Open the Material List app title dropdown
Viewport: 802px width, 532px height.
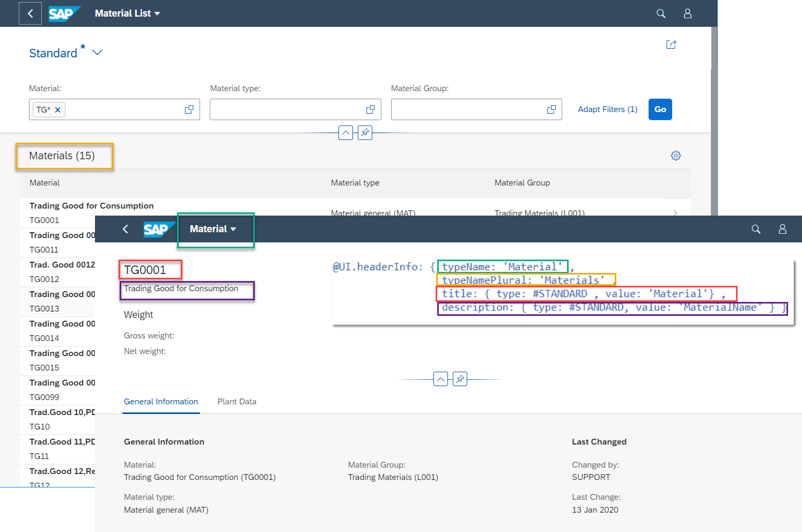[127, 13]
